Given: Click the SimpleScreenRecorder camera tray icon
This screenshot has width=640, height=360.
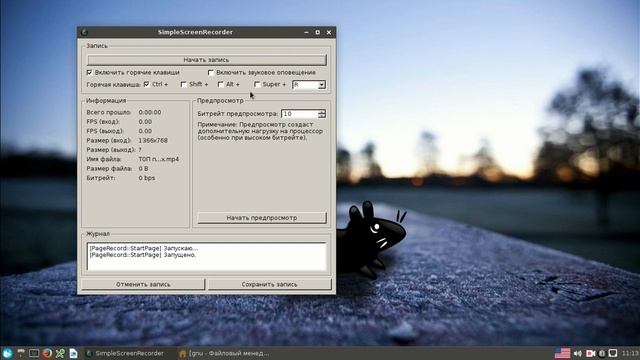Looking at the screenshot, I should 590,353.
